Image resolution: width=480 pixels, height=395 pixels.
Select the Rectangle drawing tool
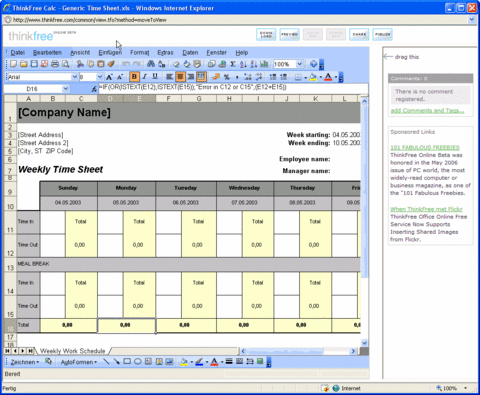[x=127, y=361]
